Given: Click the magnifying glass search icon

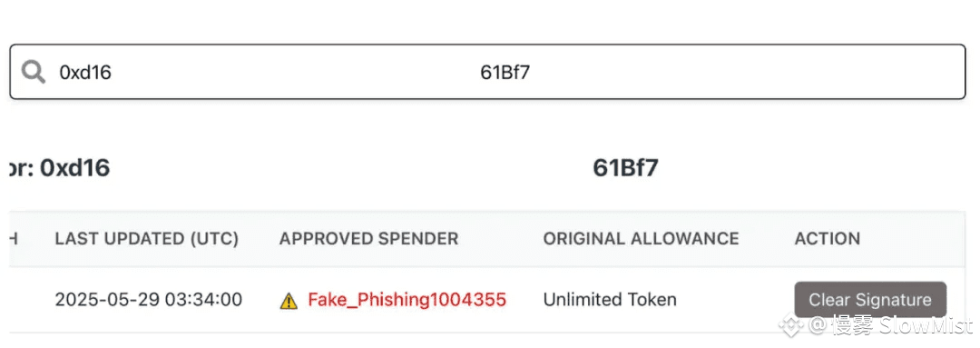Looking at the screenshot, I should coord(34,72).
